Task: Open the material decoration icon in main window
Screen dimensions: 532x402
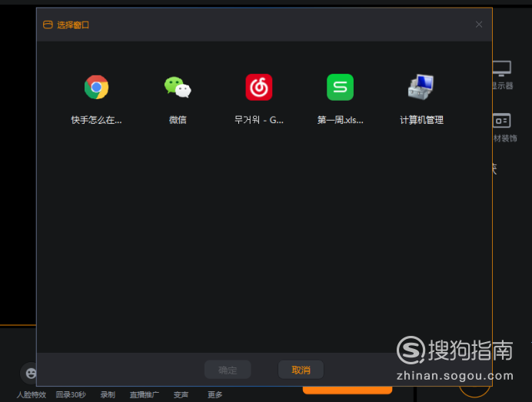Action: click(502, 121)
